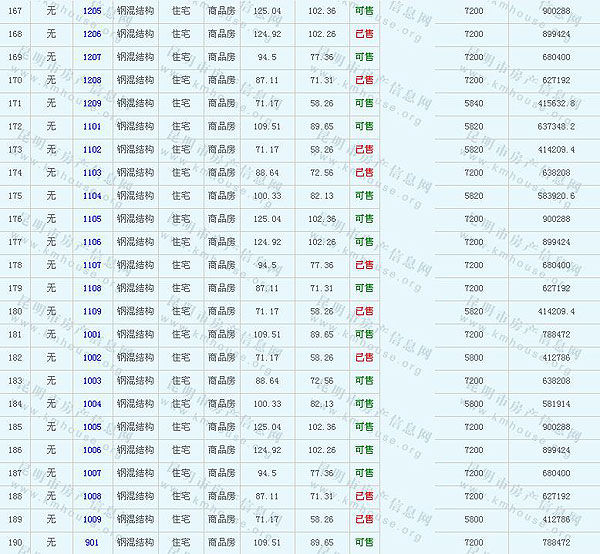Open room 1106 link
This screenshot has height=554, width=600.
point(92,242)
